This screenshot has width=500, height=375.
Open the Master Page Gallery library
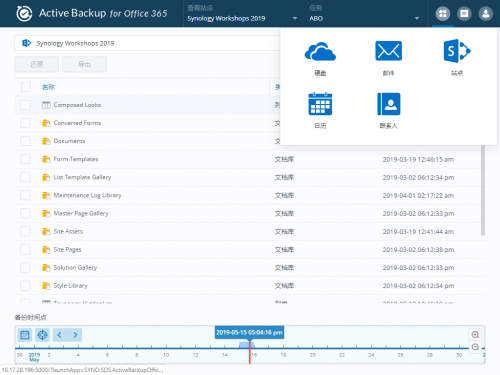click(x=81, y=213)
